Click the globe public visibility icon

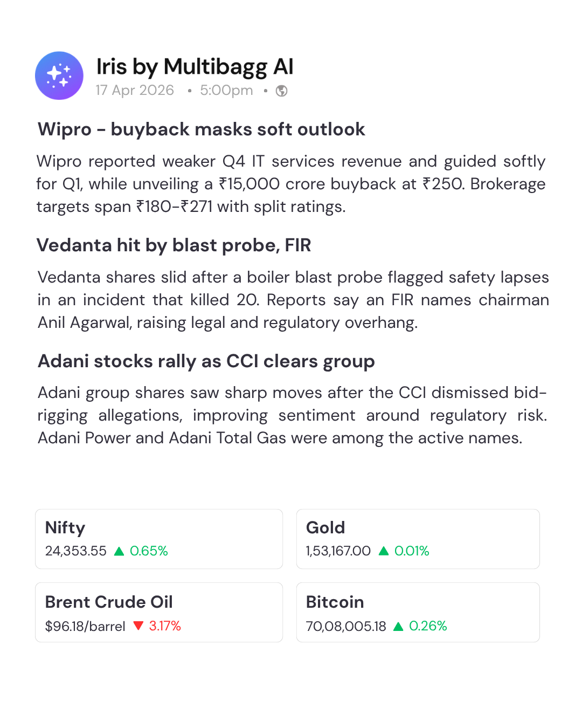[x=281, y=91]
